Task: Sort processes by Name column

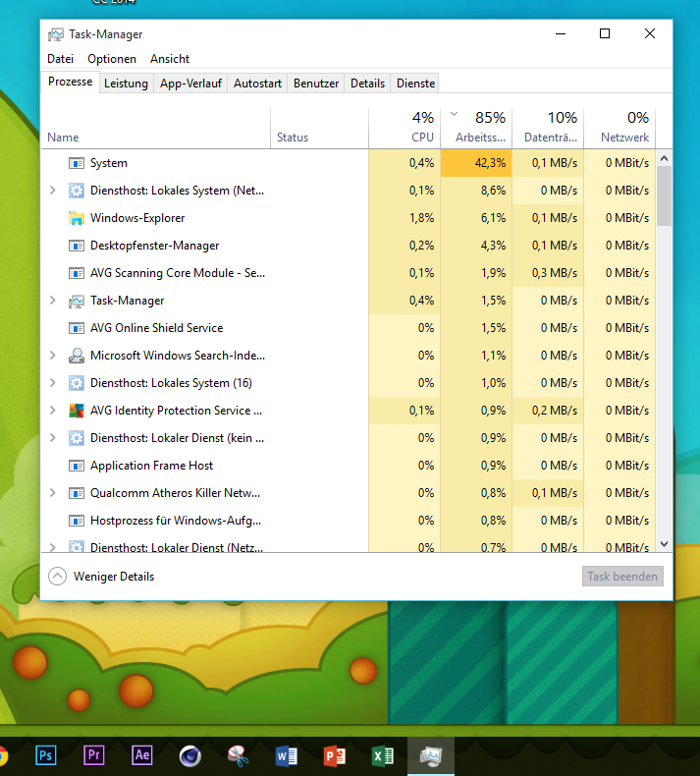Action: (x=156, y=129)
